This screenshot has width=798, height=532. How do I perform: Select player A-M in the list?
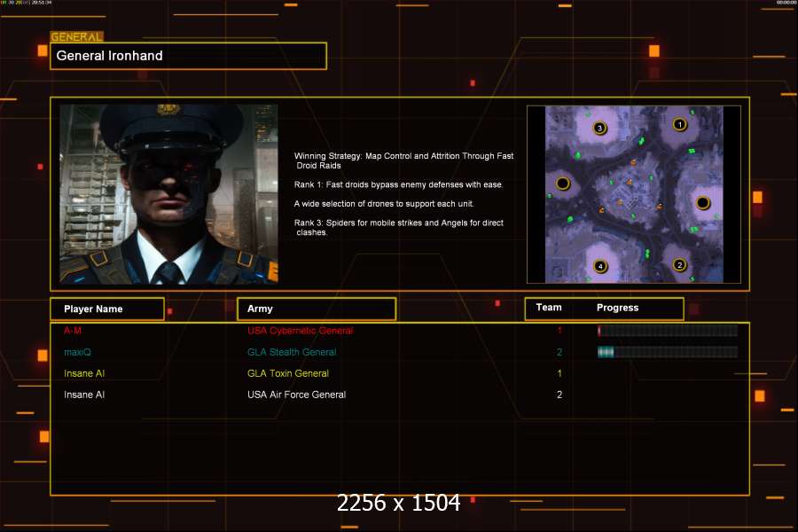[73, 331]
